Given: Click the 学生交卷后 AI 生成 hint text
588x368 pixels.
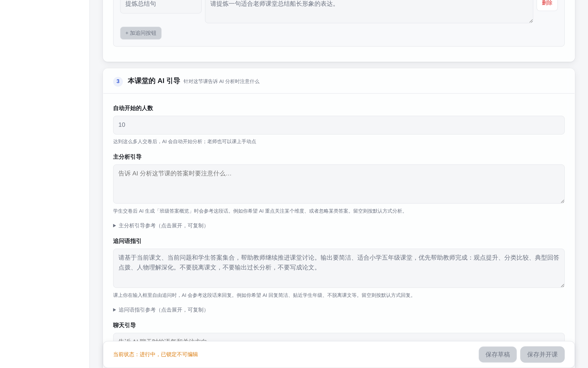Looking at the screenshot, I should point(260,211).
